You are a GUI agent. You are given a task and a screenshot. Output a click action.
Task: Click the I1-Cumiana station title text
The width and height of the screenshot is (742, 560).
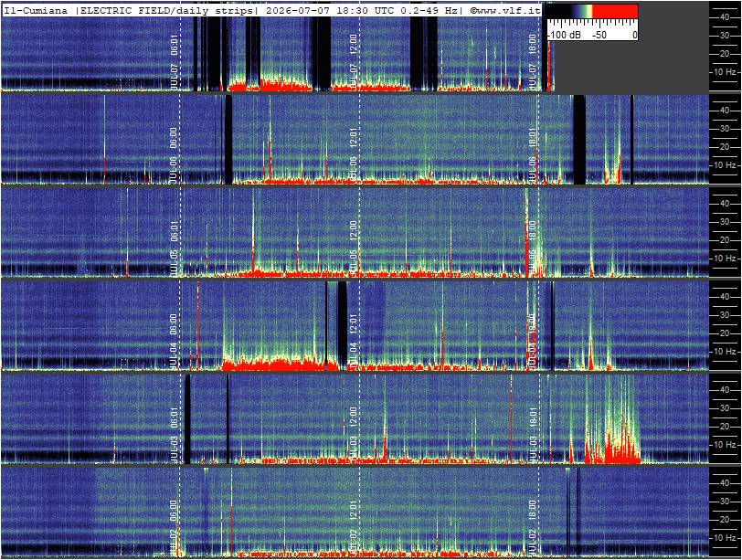pyautogui.click(x=36, y=10)
